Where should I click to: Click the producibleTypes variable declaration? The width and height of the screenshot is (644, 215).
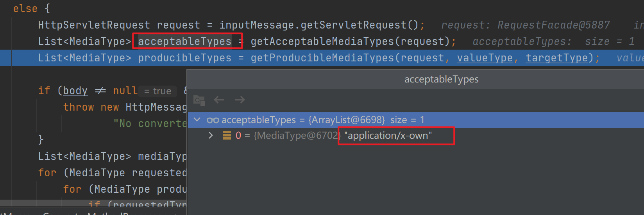[x=184, y=58]
